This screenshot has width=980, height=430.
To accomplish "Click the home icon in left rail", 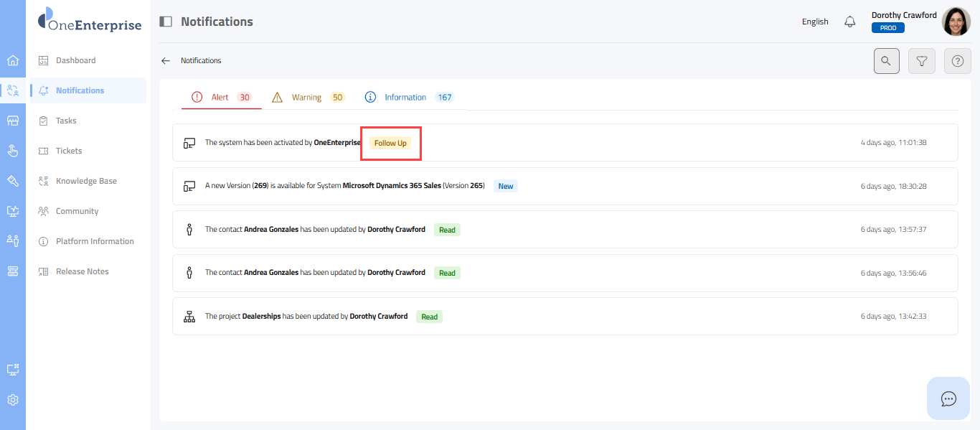I will tap(13, 60).
